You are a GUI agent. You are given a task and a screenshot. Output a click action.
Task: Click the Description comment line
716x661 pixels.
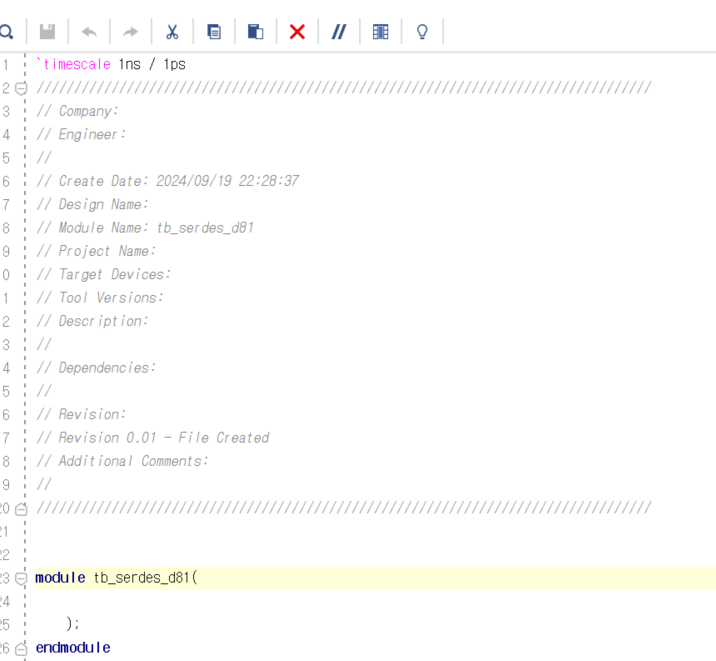[x=92, y=321]
